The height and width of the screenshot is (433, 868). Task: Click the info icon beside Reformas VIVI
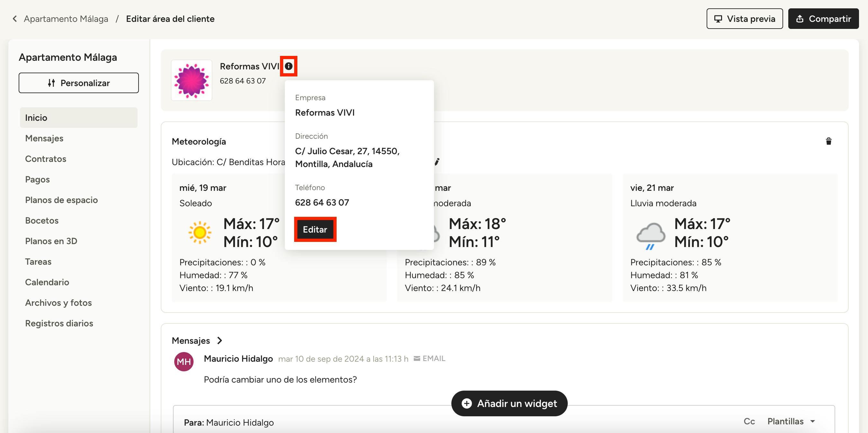tap(288, 66)
